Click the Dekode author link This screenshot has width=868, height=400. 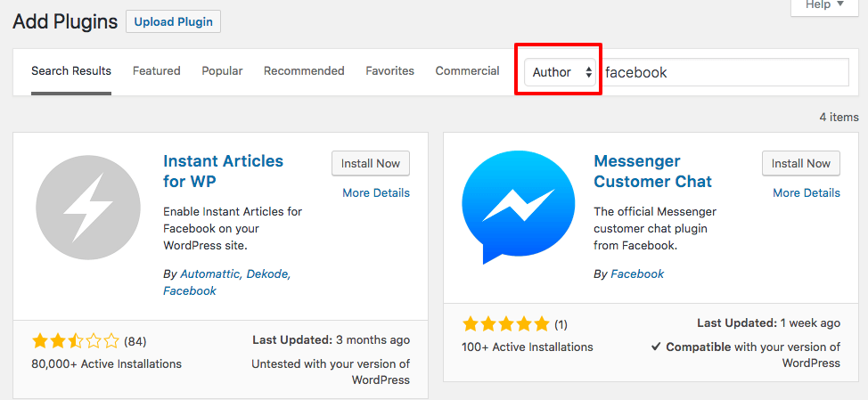[x=268, y=273]
